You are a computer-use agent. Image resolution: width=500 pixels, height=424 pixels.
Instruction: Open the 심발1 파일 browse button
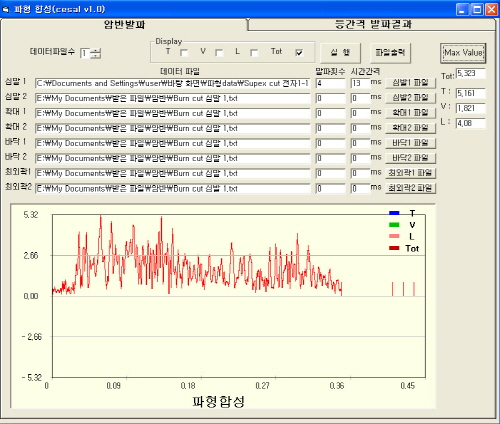(410, 83)
